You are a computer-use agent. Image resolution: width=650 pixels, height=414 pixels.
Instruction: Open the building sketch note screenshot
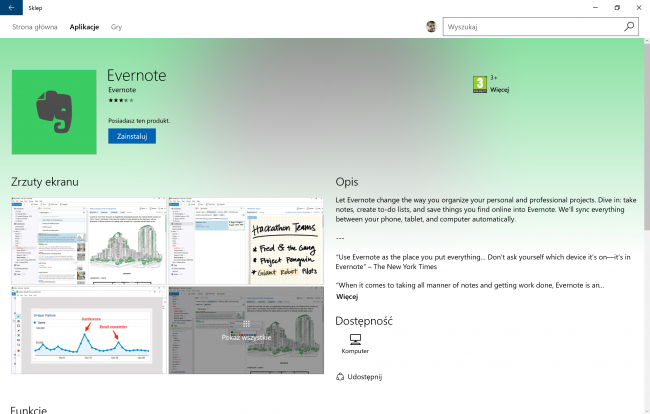(x=89, y=241)
